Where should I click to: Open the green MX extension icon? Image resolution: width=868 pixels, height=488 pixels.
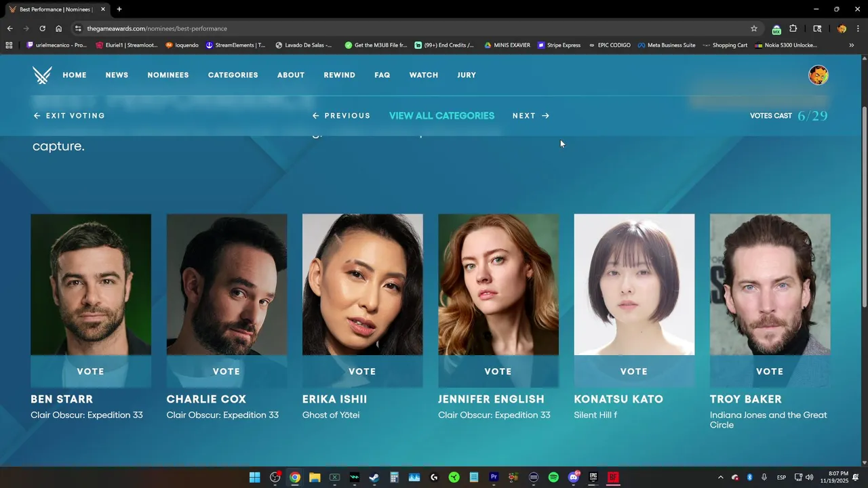coord(776,29)
